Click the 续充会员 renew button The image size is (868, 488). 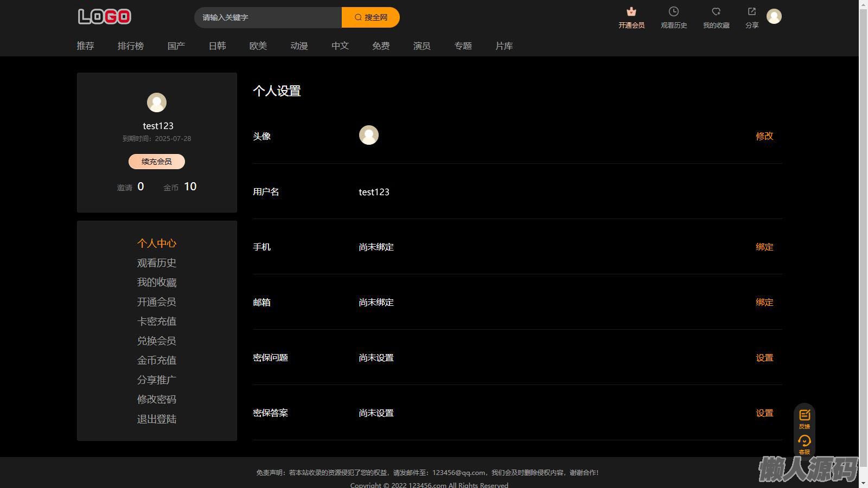click(156, 162)
